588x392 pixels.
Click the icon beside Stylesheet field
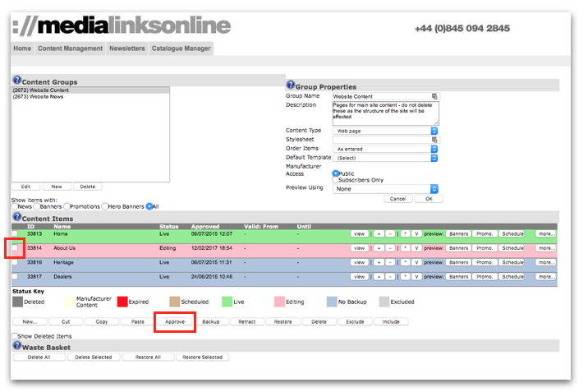click(435, 140)
